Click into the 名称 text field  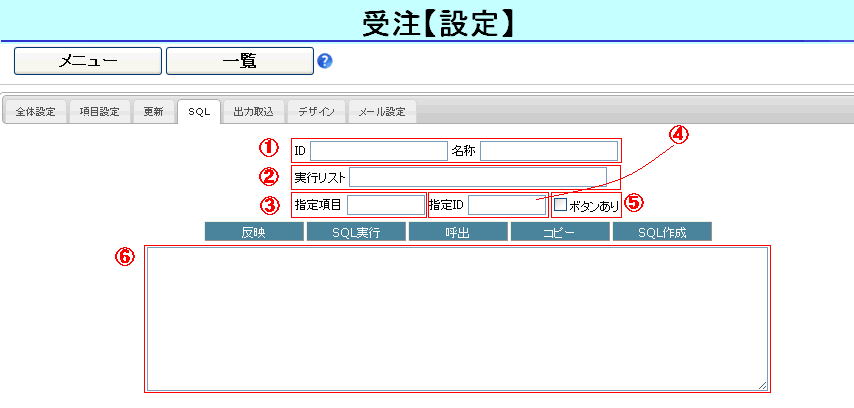coord(548,151)
